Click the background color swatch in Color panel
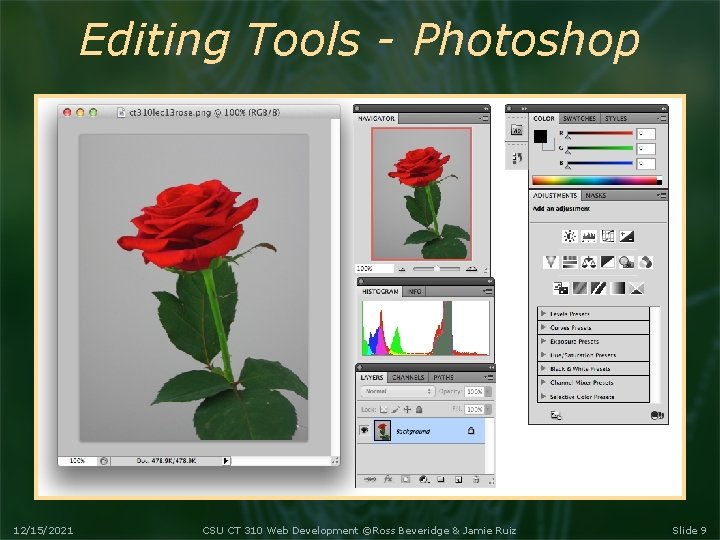The image size is (720, 540). [550, 146]
